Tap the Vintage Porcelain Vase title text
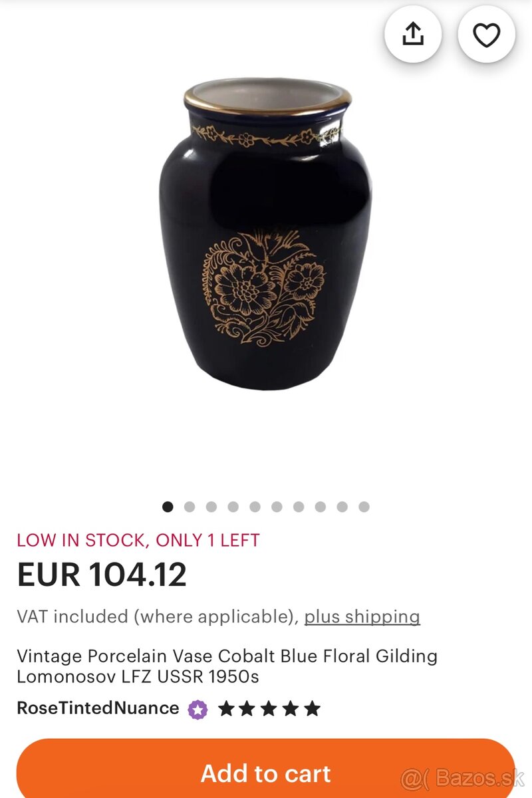Screen dimensions: 532x798 [x=227, y=666]
